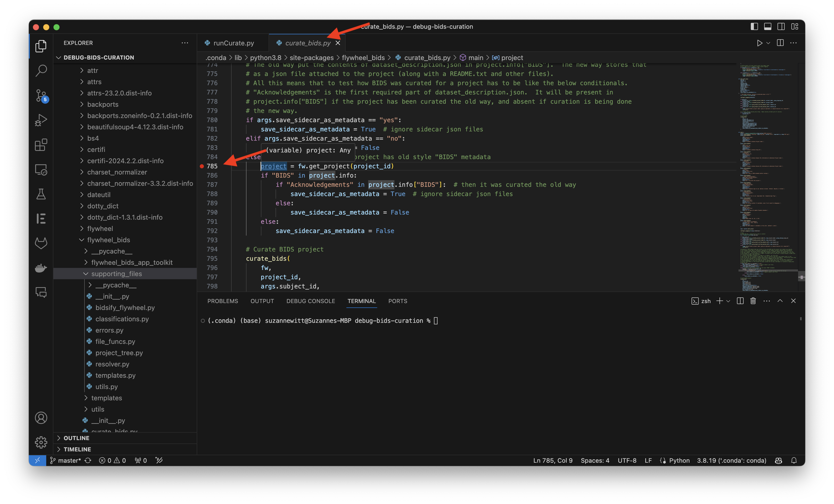The width and height of the screenshot is (834, 504).
Task: Toggle Primary Side Bar layout button
Action: point(754,26)
